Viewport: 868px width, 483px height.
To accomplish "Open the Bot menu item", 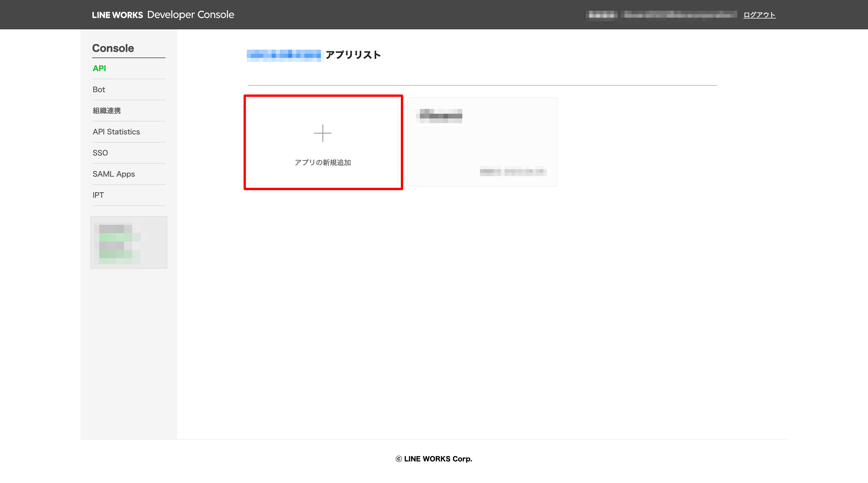I will (x=99, y=90).
